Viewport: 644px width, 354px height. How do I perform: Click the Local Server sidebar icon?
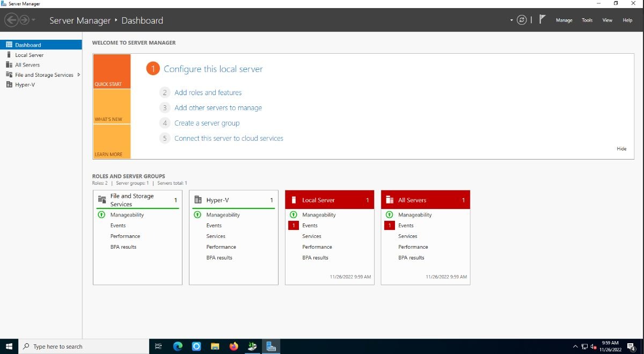(9, 55)
